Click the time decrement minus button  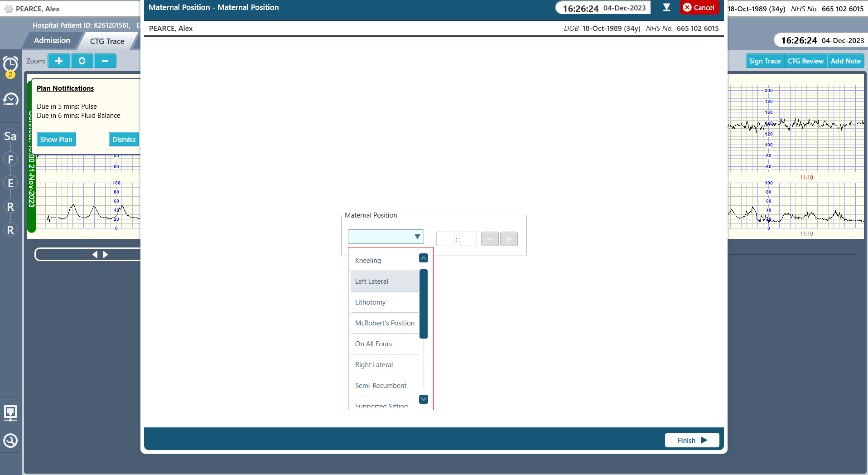tap(490, 239)
